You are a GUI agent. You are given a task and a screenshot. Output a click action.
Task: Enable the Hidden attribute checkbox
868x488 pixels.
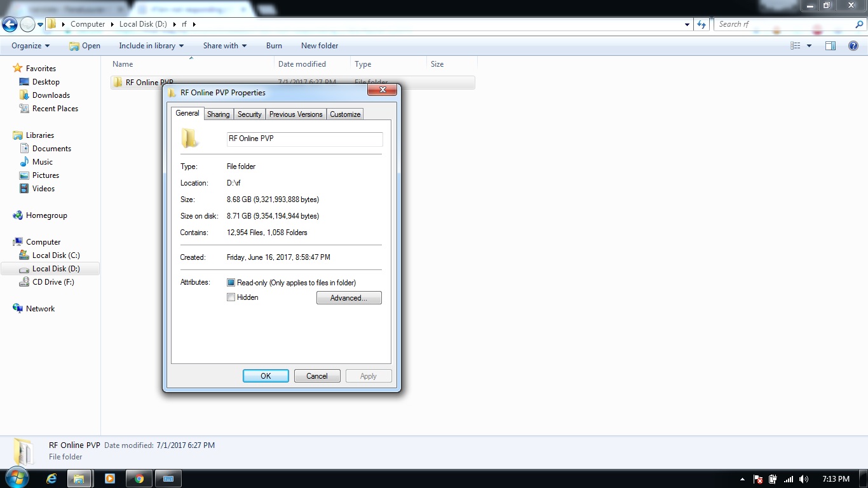point(231,297)
